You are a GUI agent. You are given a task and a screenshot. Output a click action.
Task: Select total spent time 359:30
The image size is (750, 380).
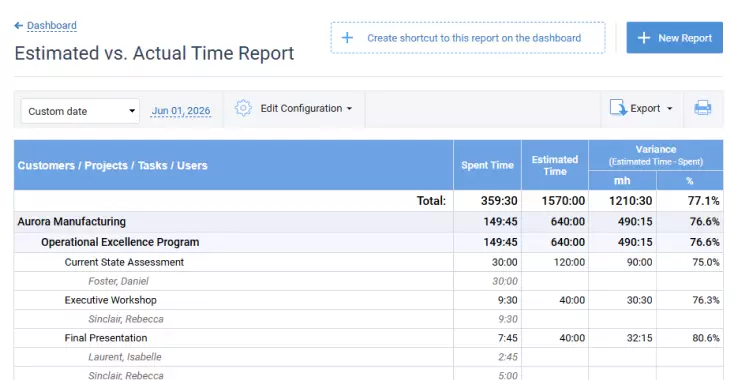tap(499, 201)
